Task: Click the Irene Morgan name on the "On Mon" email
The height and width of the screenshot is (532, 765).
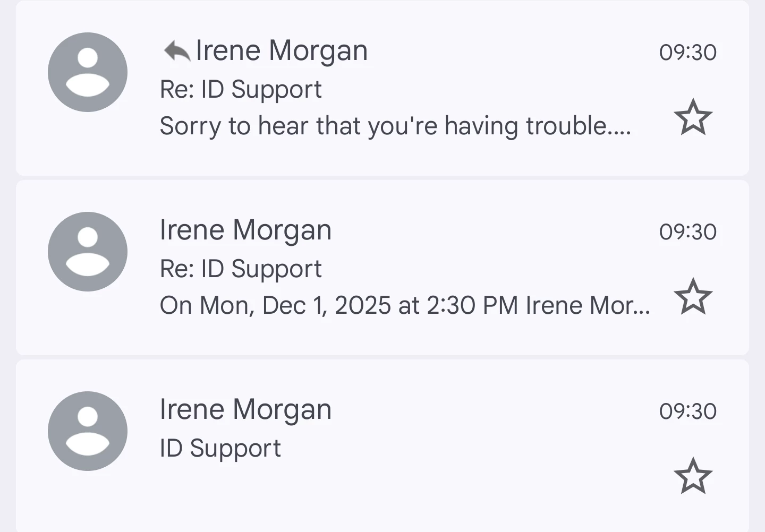Action: click(245, 230)
